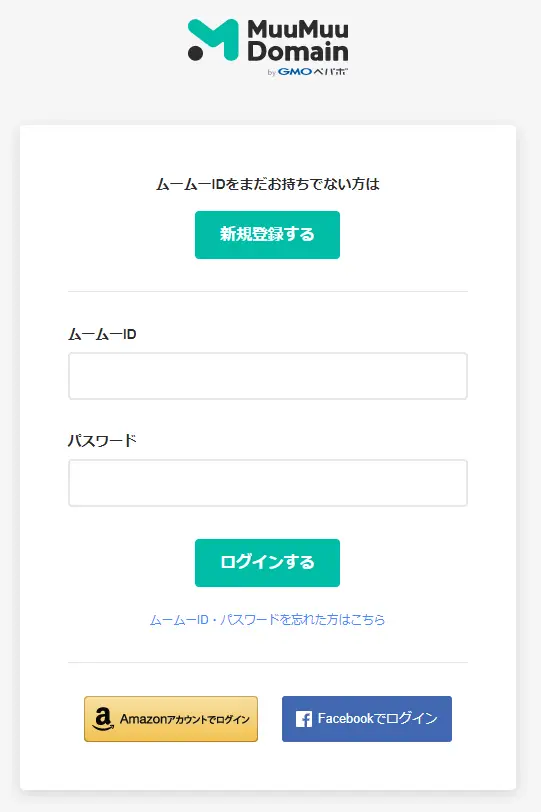
Task: Log in with Amazonアカウントでログイン button
Action: 171,719
